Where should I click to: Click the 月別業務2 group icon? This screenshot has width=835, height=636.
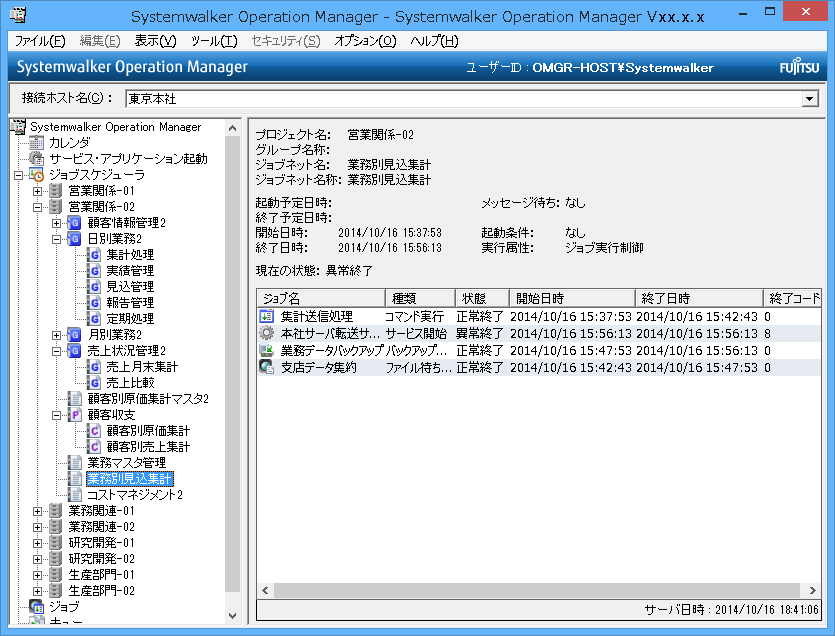click(75, 335)
